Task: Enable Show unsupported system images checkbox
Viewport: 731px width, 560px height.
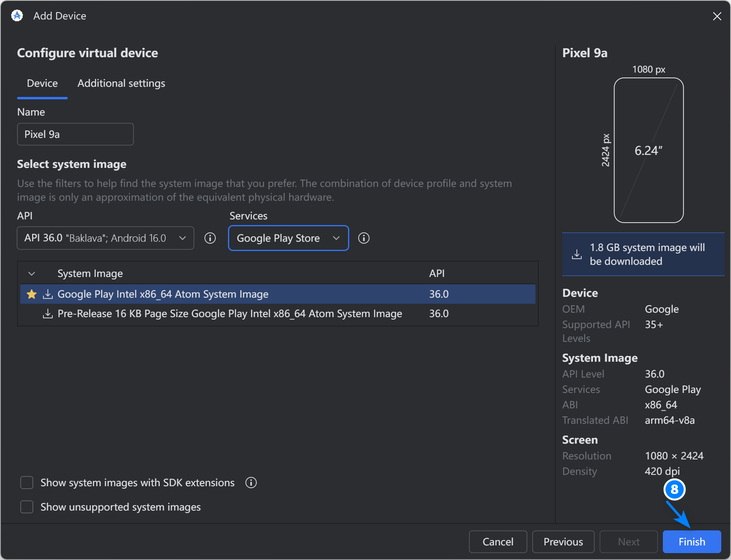Action: tap(27, 507)
